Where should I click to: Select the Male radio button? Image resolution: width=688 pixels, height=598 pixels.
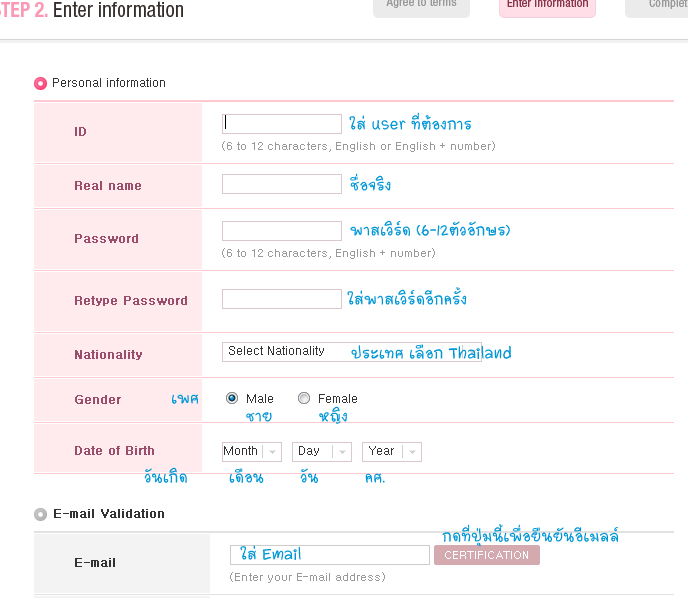[232, 398]
